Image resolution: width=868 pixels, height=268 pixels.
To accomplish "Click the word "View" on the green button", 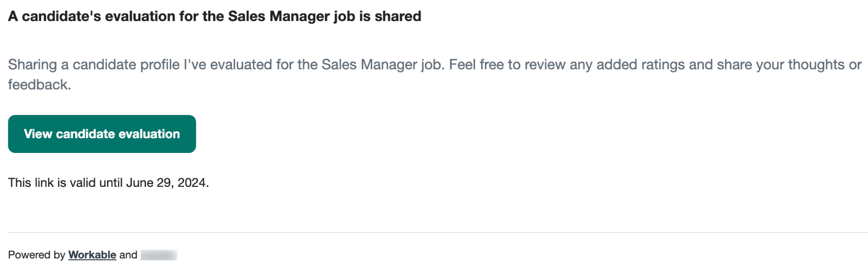I will [38, 134].
